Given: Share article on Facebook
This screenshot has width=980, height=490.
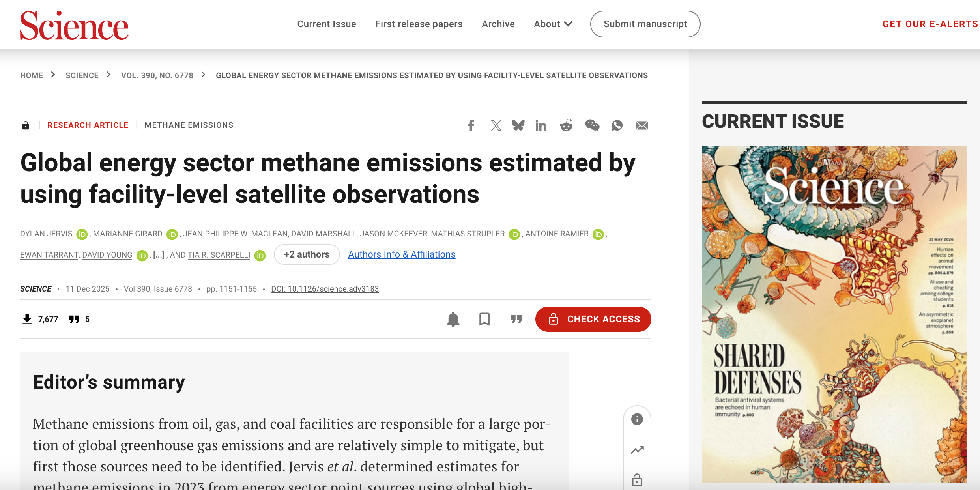Looking at the screenshot, I should [x=471, y=125].
